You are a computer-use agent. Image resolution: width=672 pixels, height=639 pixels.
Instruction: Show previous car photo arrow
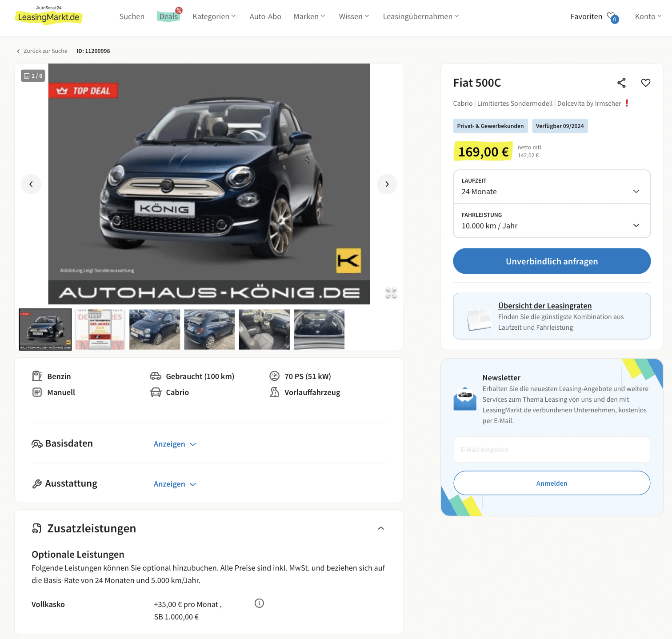coord(31,184)
